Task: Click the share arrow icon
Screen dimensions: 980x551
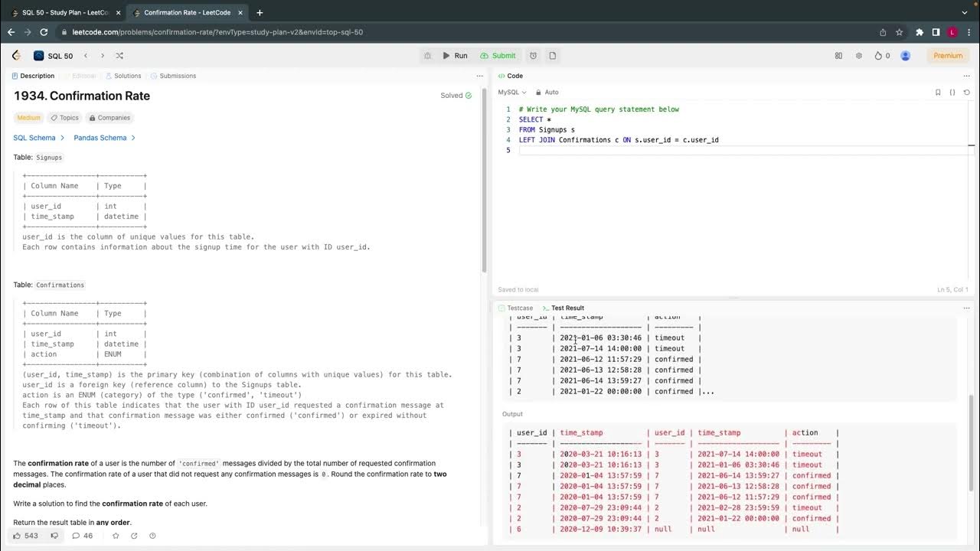Action: 134,536
